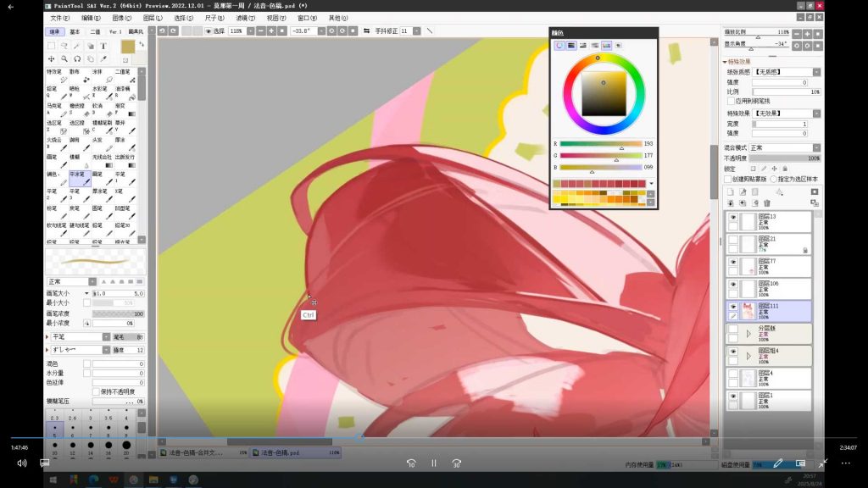Screen dimensions: 868x488
Task: Click the undo arrow above the canvas
Action: click(162, 30)
